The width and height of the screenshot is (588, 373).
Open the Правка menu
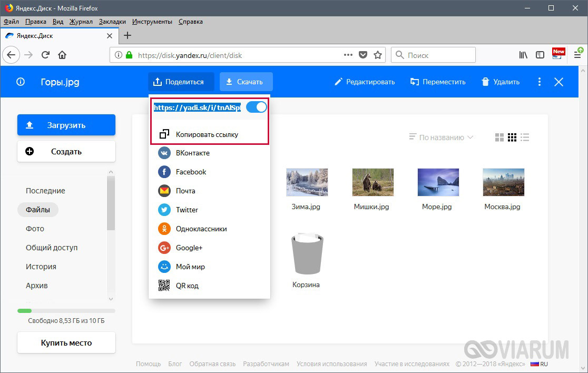coord(36,22)
